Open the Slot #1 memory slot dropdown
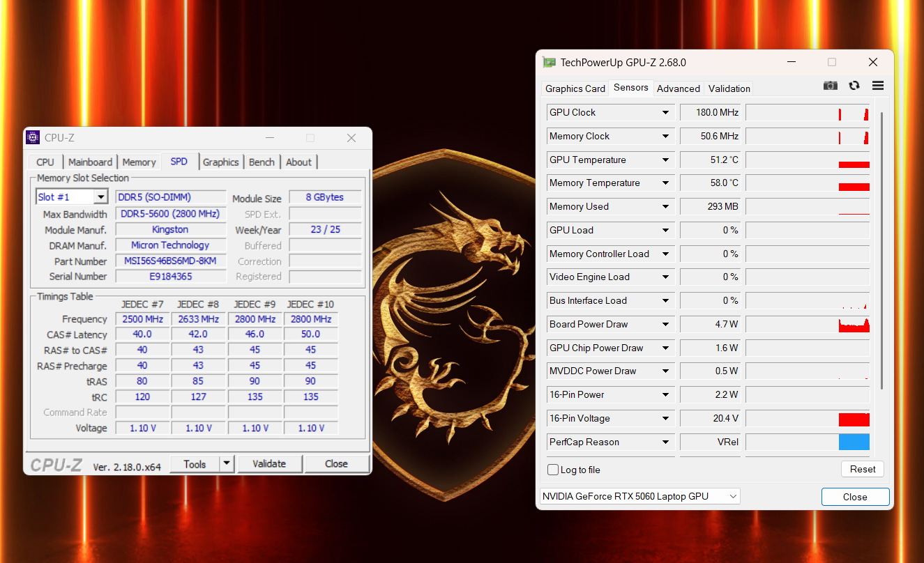The image size is (924, 563). (100, 197)
